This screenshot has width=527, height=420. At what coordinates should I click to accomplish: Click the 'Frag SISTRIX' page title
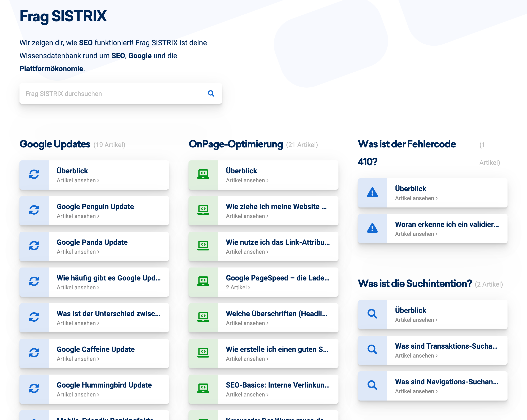point(63,16)
